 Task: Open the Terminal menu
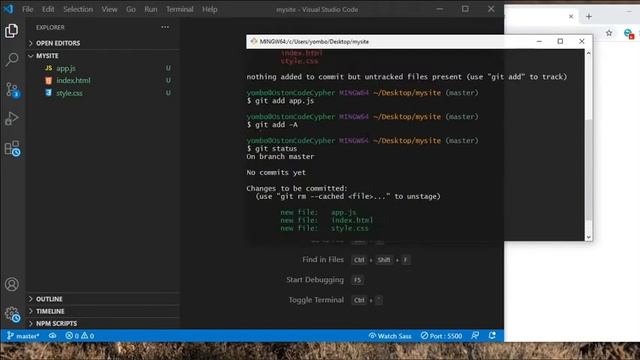(180, 9)
